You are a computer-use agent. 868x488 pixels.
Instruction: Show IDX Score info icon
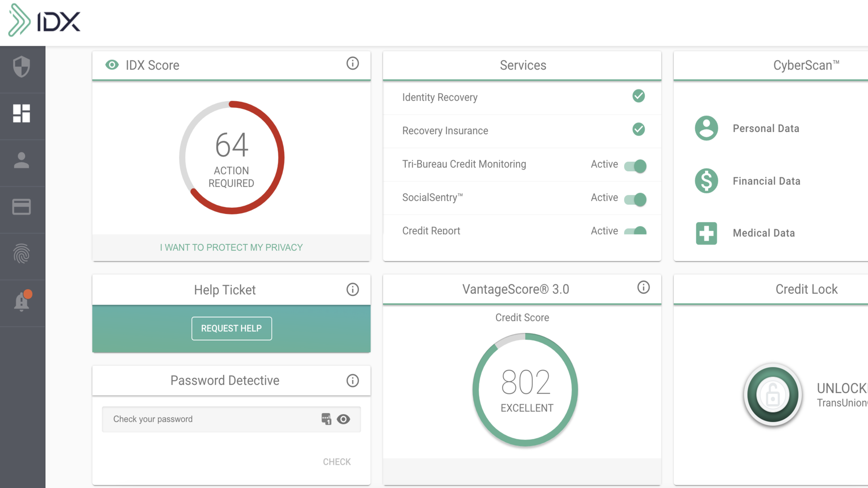(353, 64)
